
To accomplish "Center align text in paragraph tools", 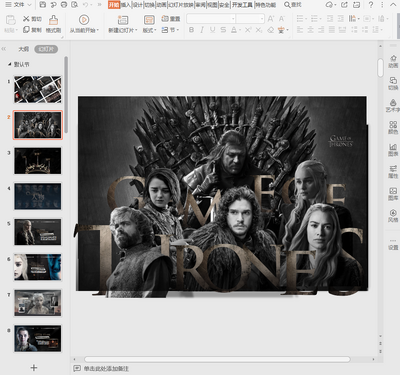I will click(x=310, y=30).
